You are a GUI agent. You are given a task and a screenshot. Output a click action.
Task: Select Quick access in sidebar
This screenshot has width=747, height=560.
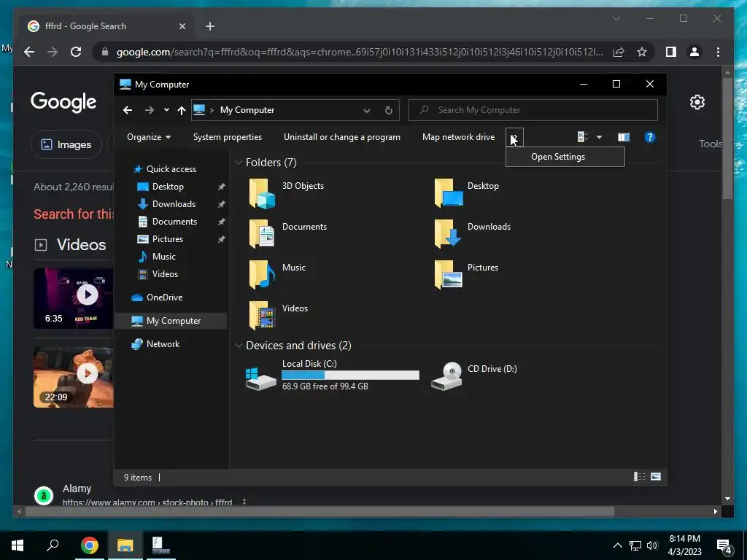pyautogui.click(x=165, y=169)
